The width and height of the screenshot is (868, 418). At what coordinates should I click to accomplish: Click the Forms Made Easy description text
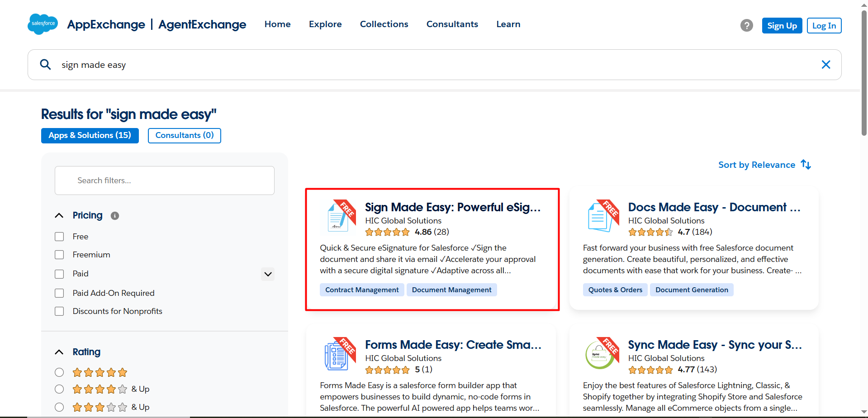point(429,397)
